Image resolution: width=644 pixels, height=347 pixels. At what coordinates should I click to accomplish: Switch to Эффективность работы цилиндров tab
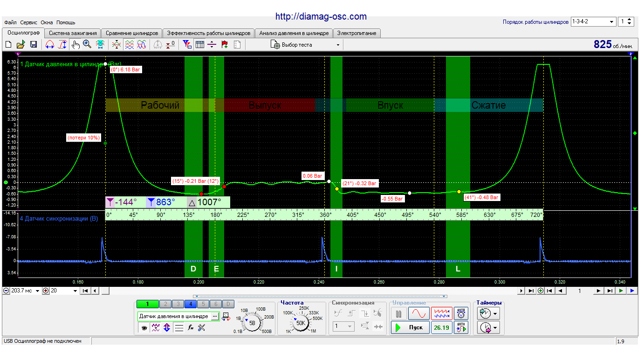pos(209,33)
